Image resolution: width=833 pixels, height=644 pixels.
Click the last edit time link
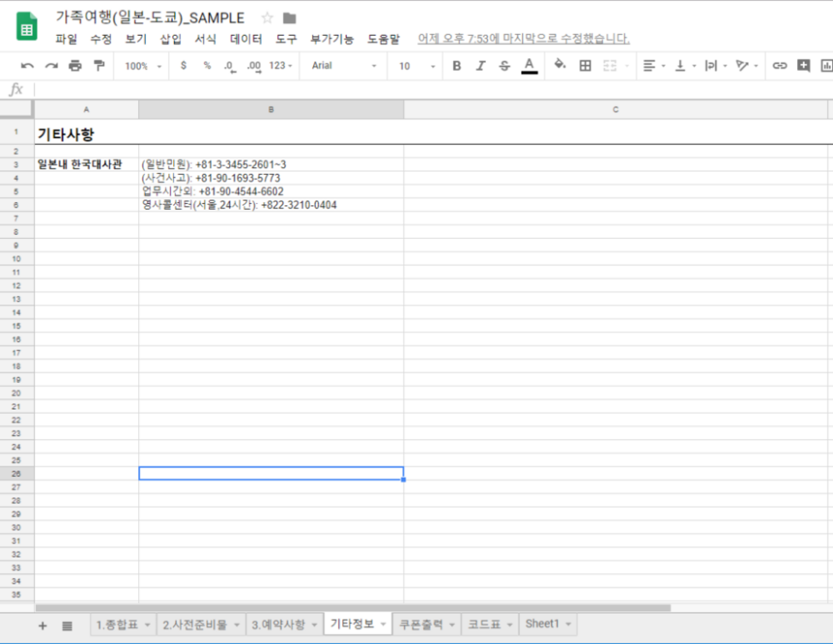(x=523, y=39)
